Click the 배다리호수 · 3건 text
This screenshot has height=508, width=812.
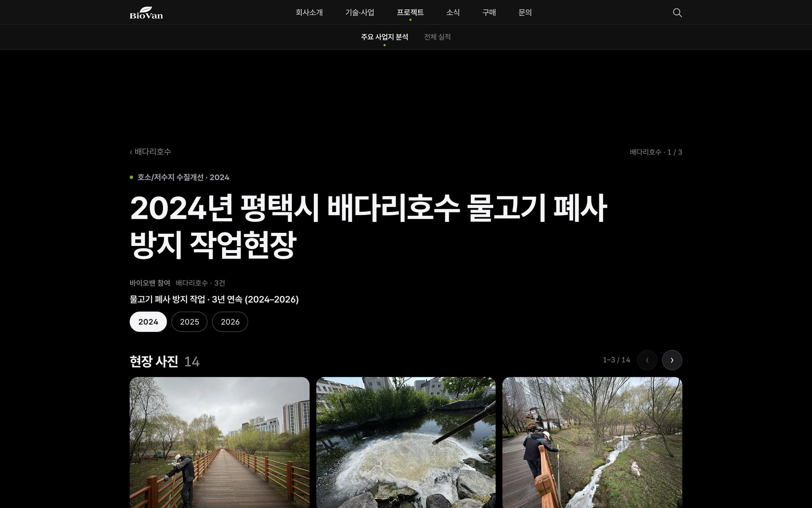click(x=200, y=283)
